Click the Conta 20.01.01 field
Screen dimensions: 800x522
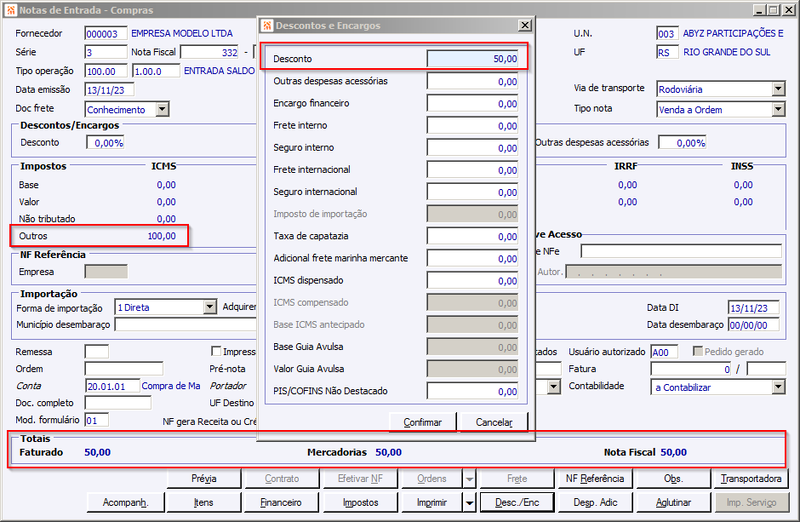click(x=112, y=386)
